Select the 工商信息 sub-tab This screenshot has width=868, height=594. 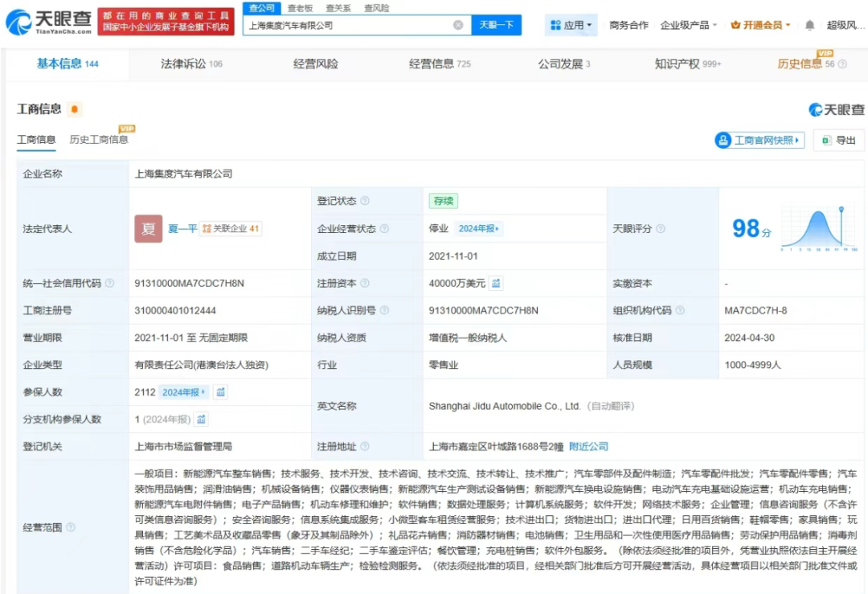36,140
